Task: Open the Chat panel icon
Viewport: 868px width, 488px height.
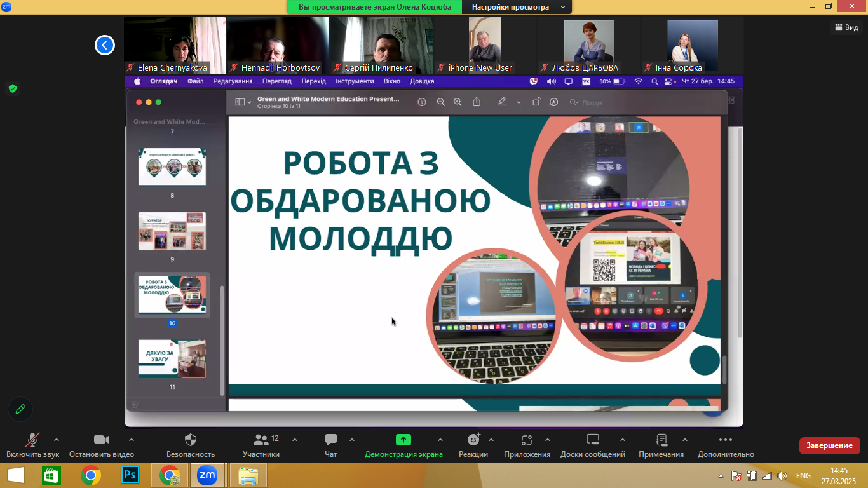Action: (330, 440)
